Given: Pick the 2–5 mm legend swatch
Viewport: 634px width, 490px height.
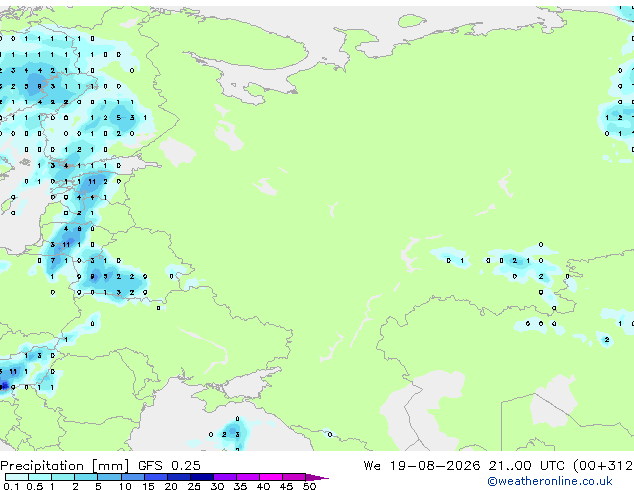Looking at the screenshot, I should click(86, 477).
